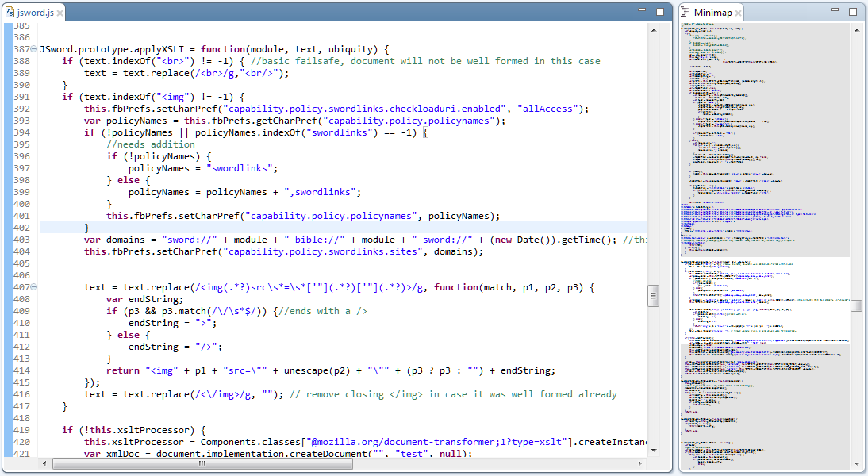Click the vertical scrollbar thumb in the editor

click(x=653, y=296)
